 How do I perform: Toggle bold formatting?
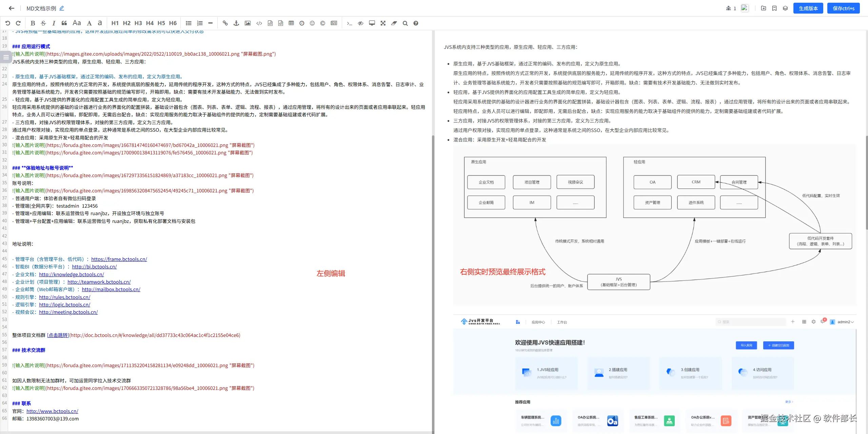(x=33, y=23)
